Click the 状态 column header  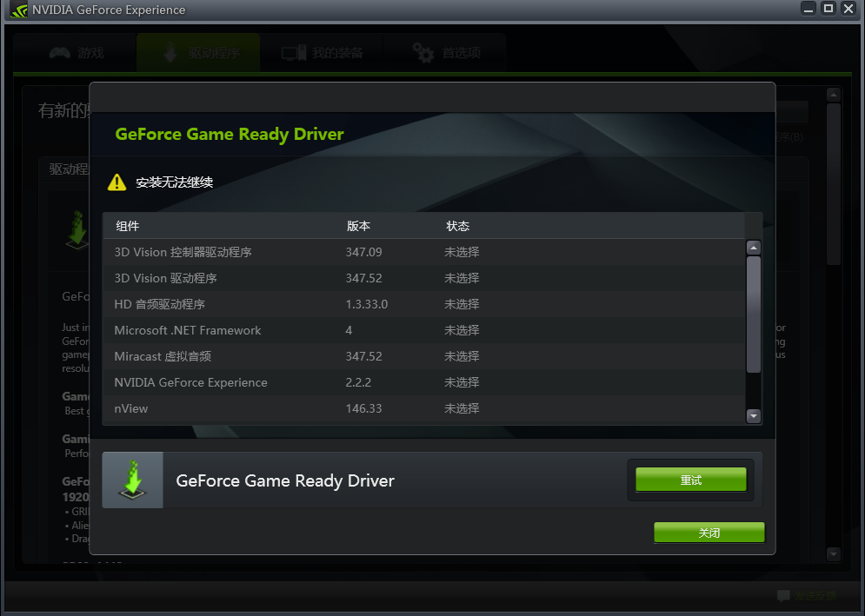point(458,226)
